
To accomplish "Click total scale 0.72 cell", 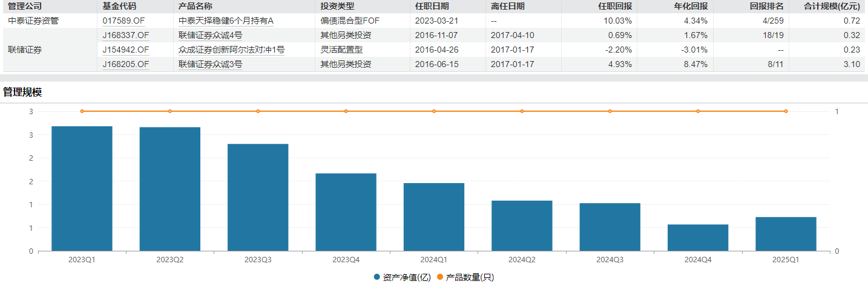I will [x=852, y=21].
